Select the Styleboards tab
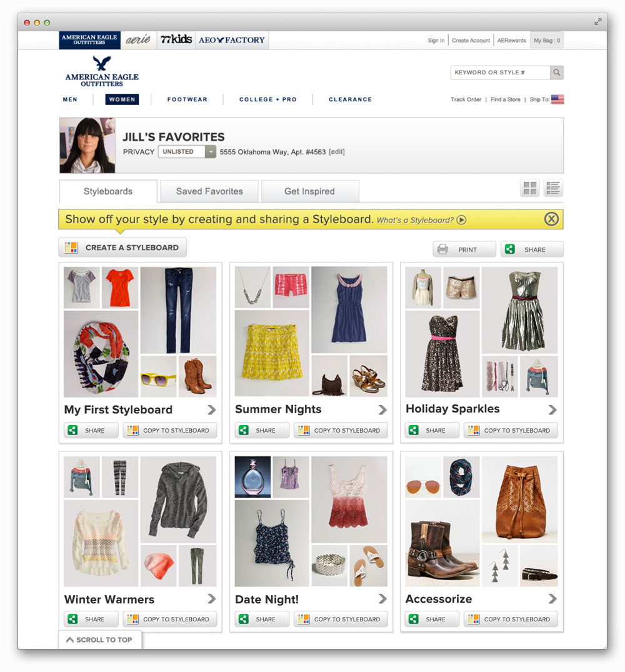 (x=108, y=191)
